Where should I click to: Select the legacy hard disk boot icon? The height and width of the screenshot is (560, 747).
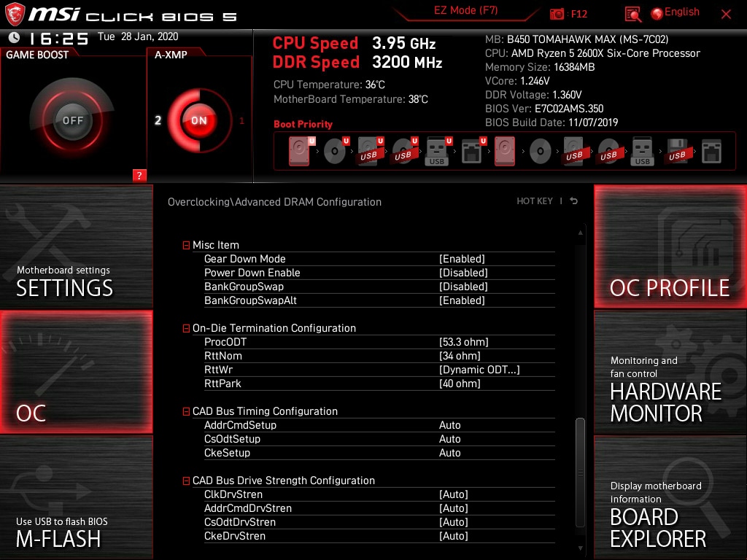pos(505,152)
